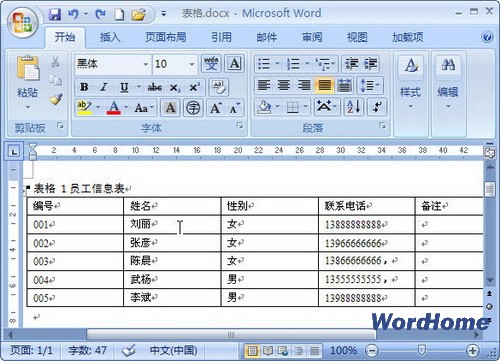Apply enclosed character format
The width and height of the screenshot is (500, 361).
193,108
